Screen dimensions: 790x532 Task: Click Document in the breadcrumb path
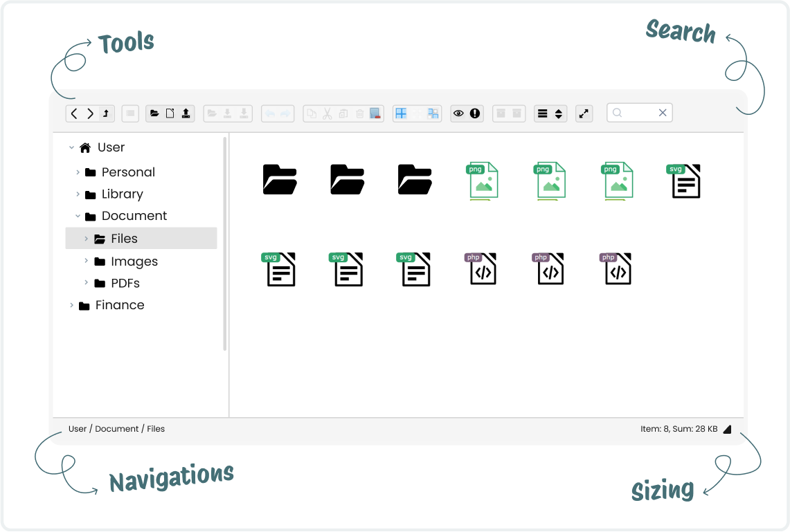(x=116, y=428)
